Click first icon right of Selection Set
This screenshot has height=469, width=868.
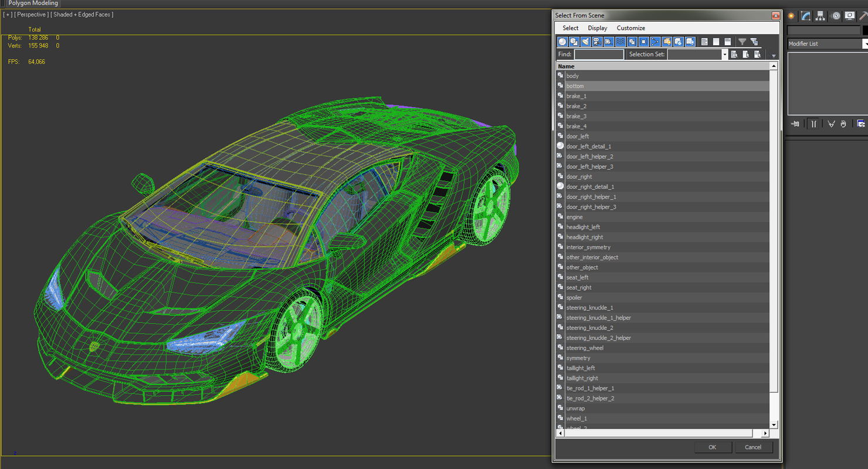click(x=734, y=55)
